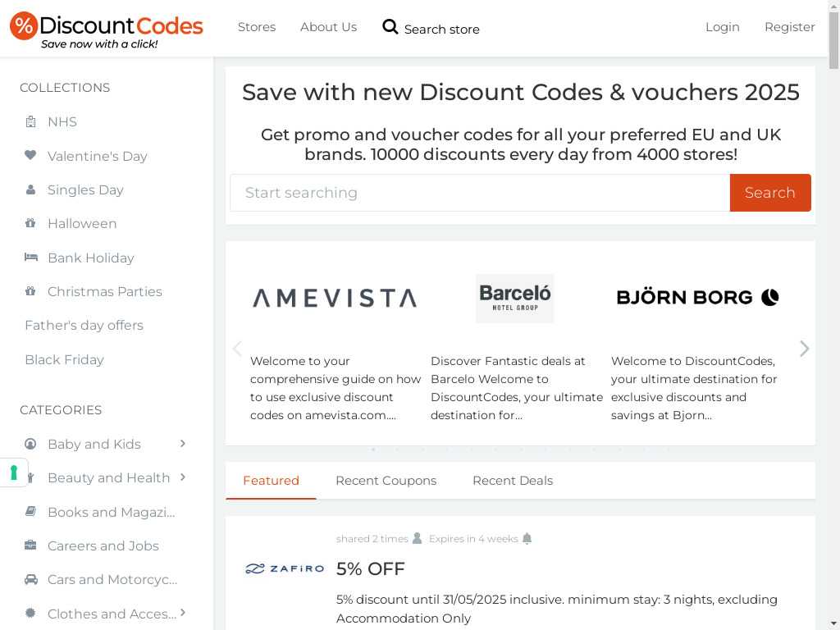Expand the Baby and Kids category chevron
This screenshot has width=840, height=630.
coord(183,444)
